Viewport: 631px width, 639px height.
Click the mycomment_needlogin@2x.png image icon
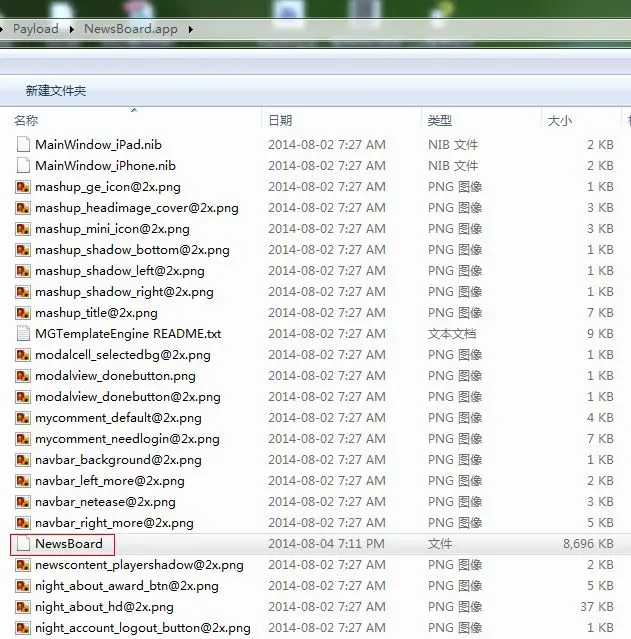tap(23, 439)
